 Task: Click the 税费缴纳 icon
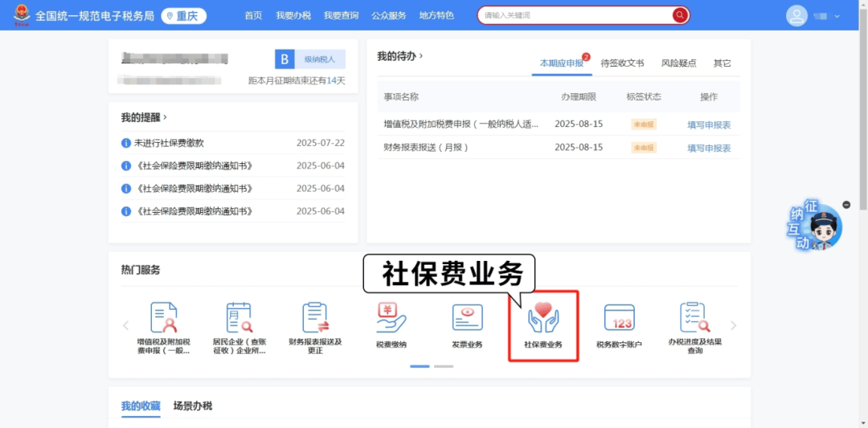(x=391, y=318)
